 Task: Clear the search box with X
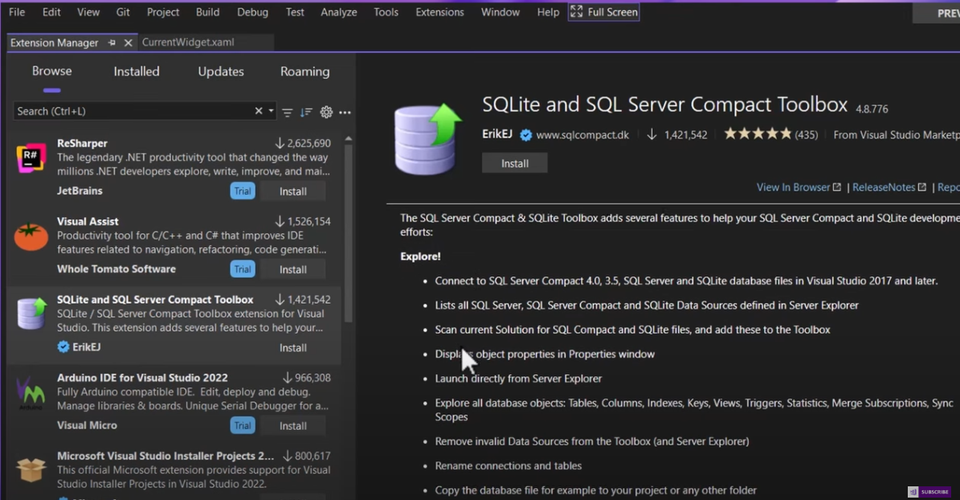coord(258,111)
